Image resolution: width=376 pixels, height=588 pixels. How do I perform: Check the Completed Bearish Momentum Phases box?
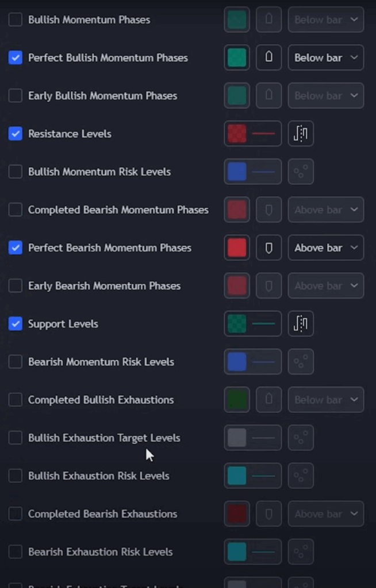point(16,210)
